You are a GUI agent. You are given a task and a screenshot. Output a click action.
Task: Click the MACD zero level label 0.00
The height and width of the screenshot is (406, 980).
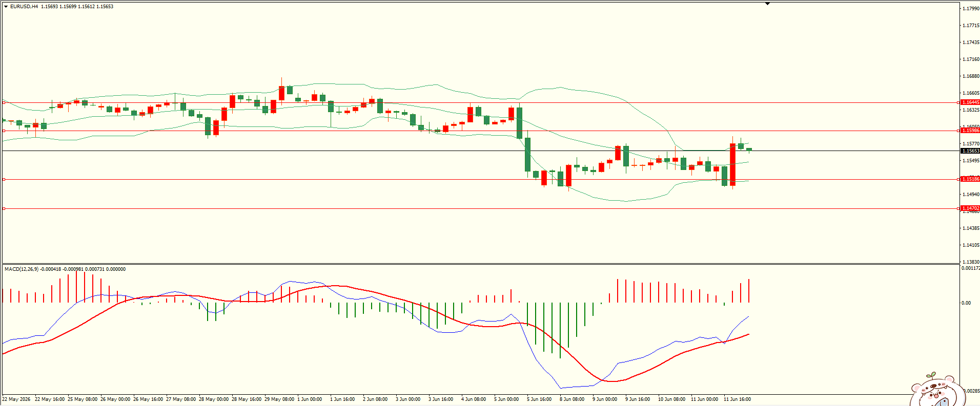pos(966,303)
